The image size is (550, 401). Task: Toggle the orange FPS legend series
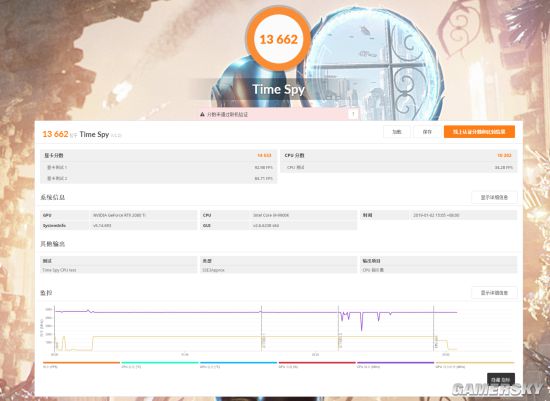point(81,364)
